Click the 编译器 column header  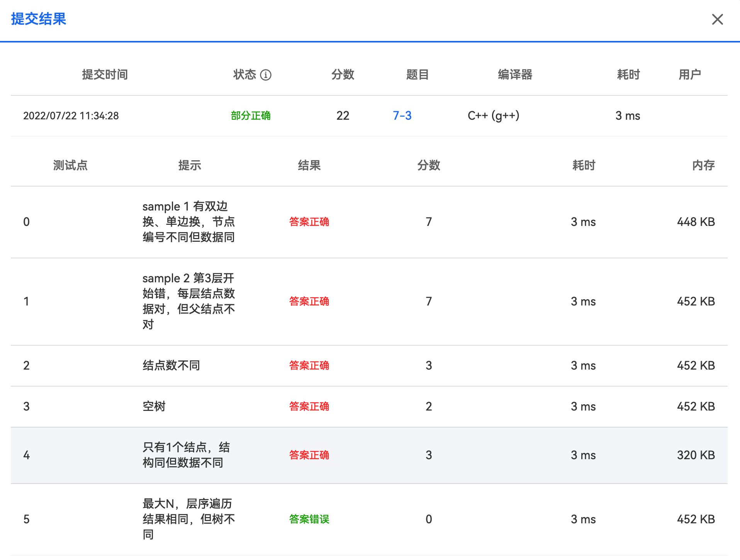click(x=515, y=75)
